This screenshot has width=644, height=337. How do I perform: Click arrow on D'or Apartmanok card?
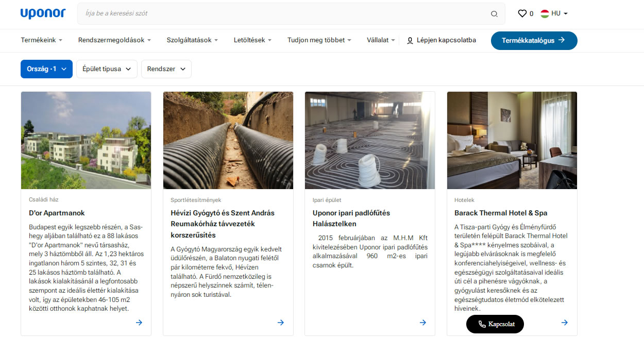tap(139, 323)
